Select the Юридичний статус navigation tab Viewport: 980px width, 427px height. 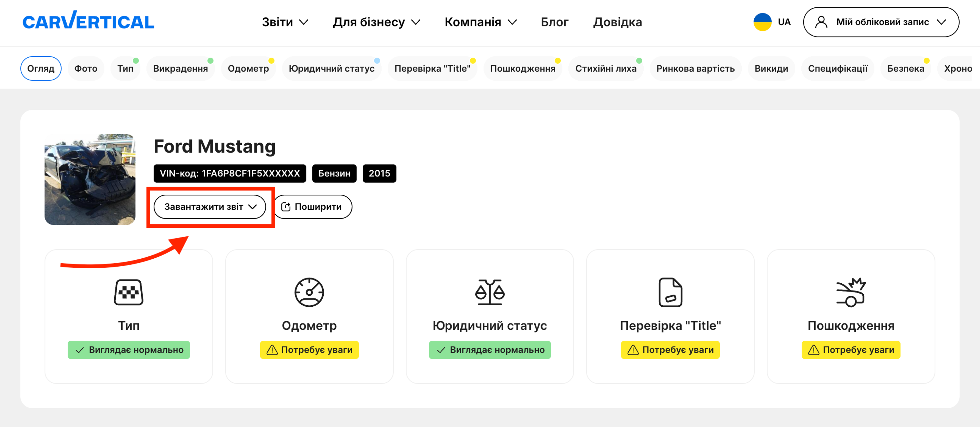[331, 68]
